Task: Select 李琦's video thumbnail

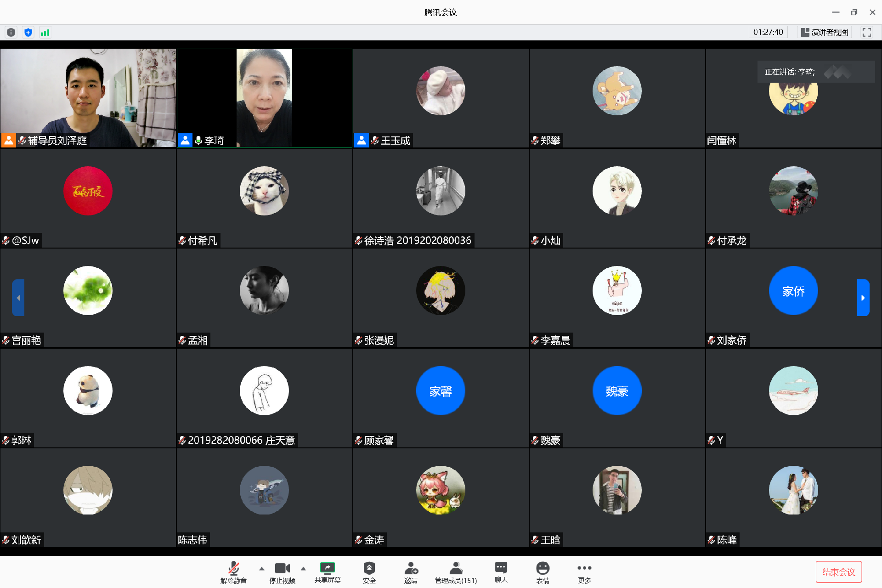Action: tap(265, 98)
